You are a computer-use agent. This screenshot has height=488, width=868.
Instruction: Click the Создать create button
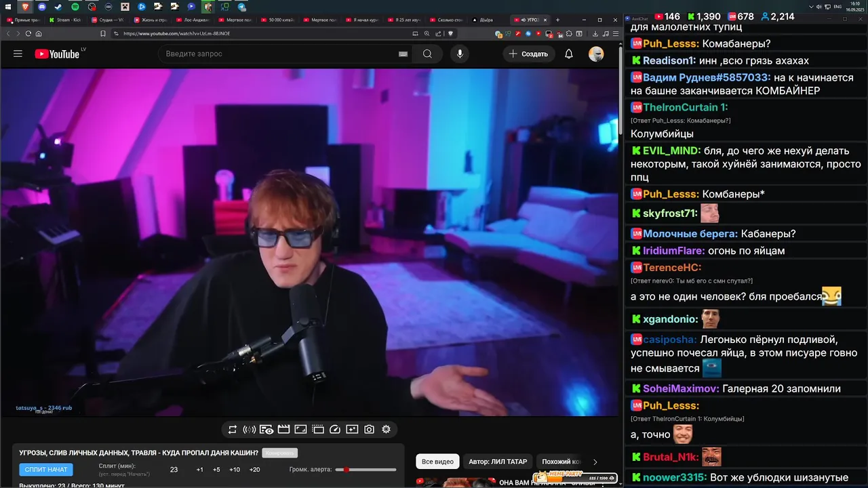click(529, 54)
